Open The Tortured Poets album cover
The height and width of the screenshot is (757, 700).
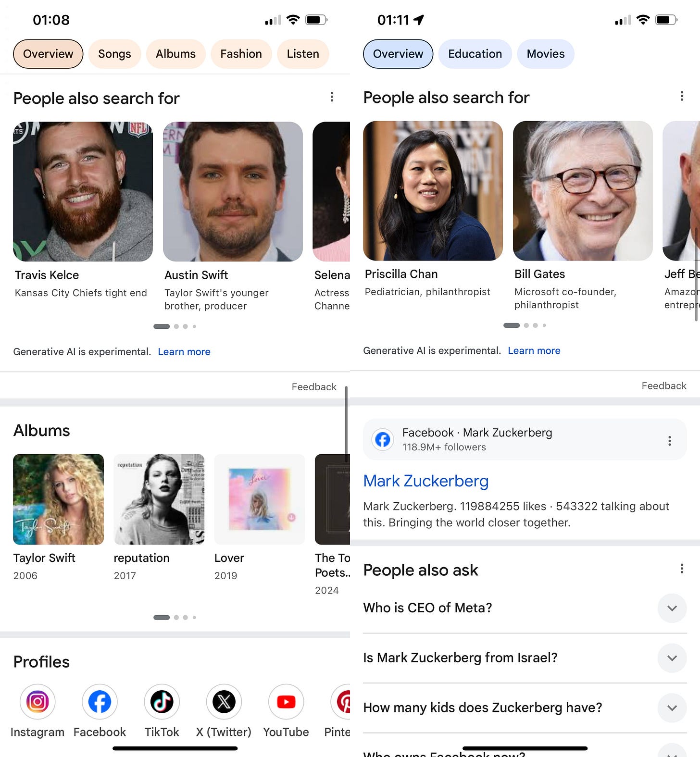click(332, 499)
